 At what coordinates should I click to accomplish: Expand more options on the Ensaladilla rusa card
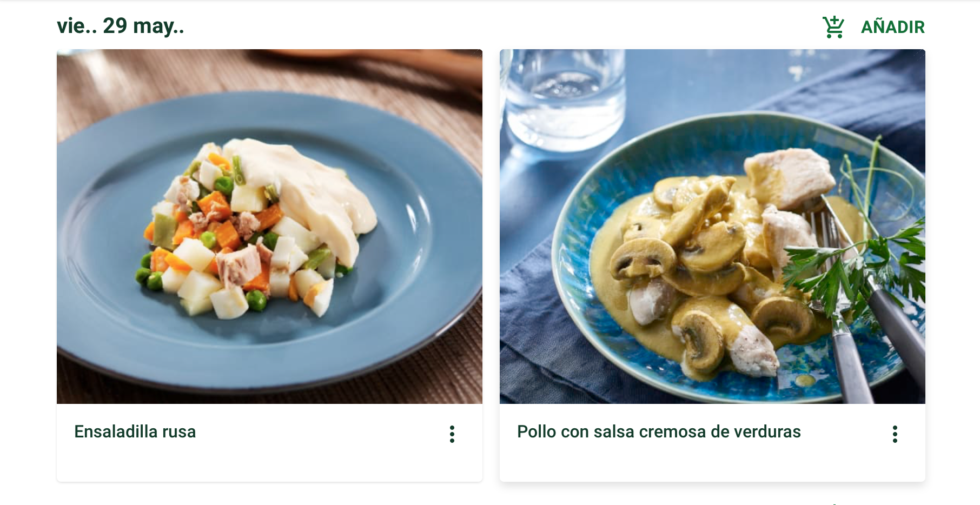452,434
